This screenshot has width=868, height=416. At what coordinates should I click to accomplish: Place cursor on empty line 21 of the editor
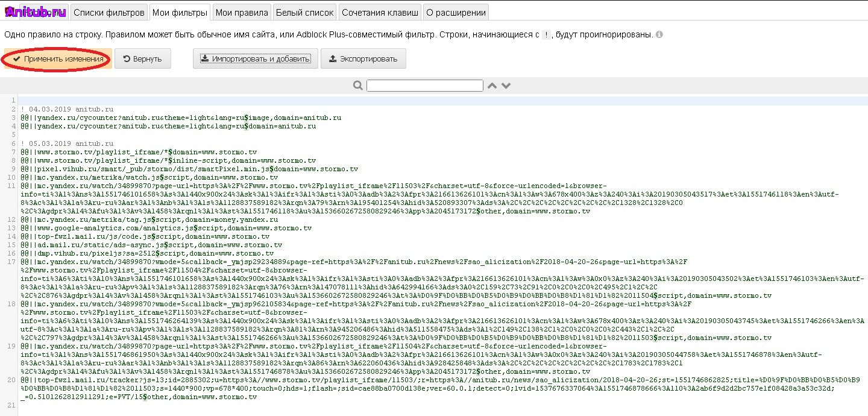click(x=442, y=405)
